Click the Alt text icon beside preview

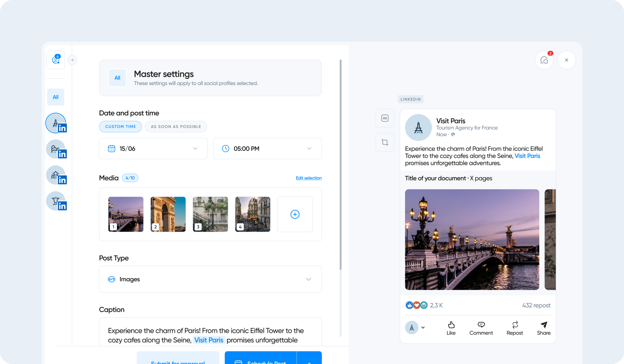[385, 118]
